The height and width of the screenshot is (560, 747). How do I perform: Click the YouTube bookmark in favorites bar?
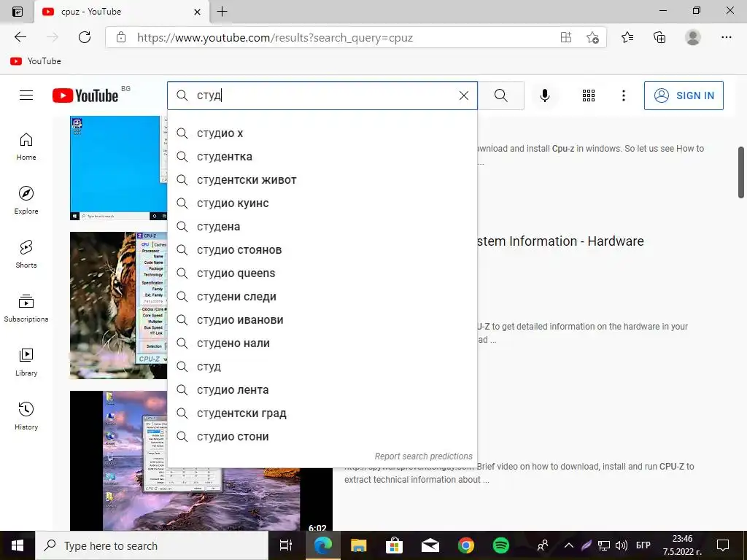tap(36, 61)
